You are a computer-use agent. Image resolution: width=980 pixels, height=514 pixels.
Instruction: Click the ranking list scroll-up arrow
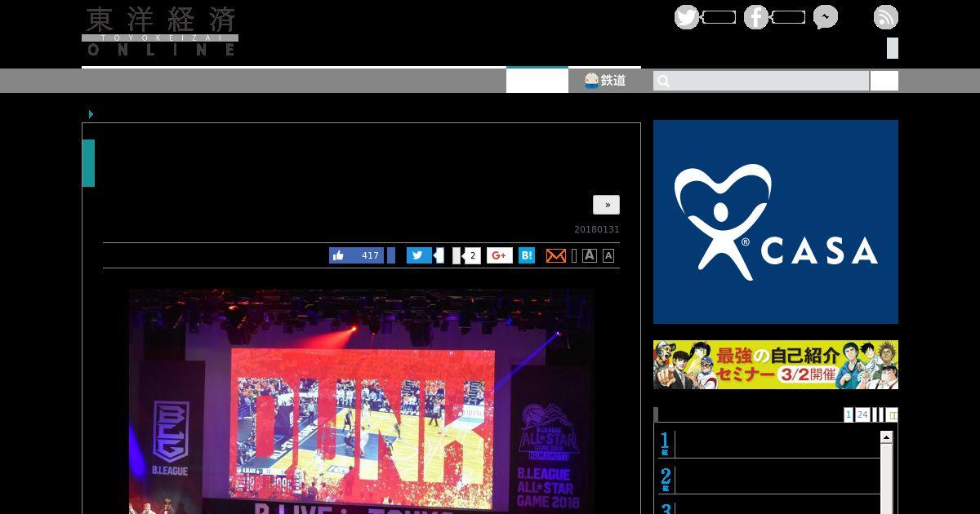pos(886,438)
